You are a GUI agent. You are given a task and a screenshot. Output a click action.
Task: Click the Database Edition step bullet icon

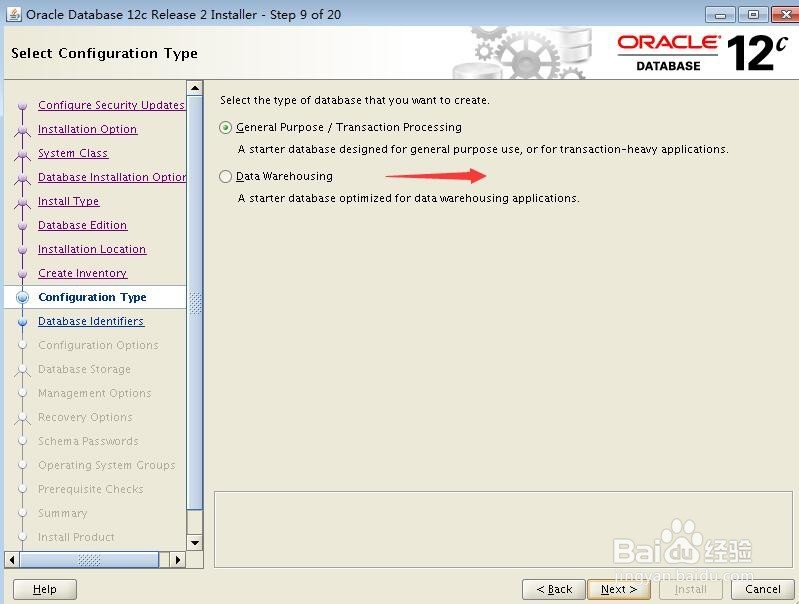pos(22,225)
